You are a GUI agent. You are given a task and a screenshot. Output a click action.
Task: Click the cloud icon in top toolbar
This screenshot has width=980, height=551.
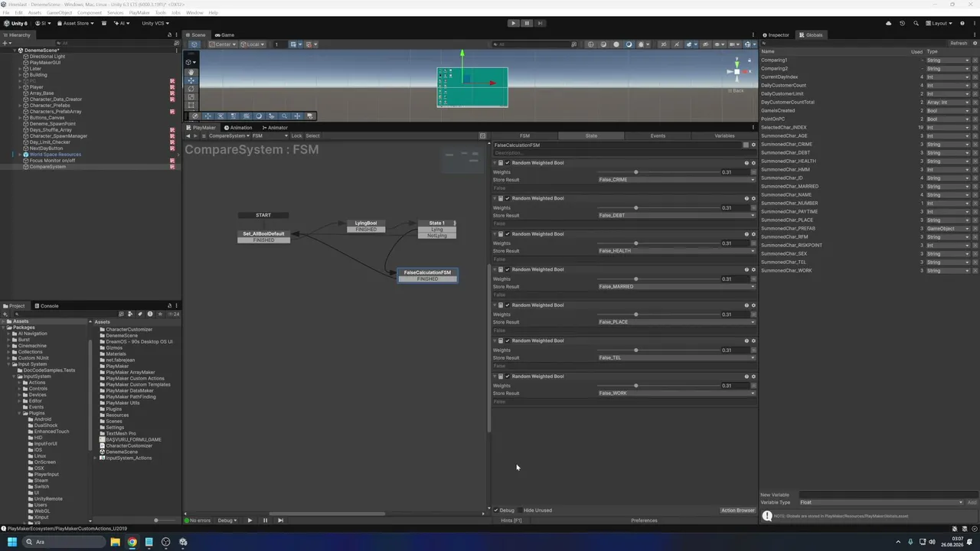click(x=889, y=23)
